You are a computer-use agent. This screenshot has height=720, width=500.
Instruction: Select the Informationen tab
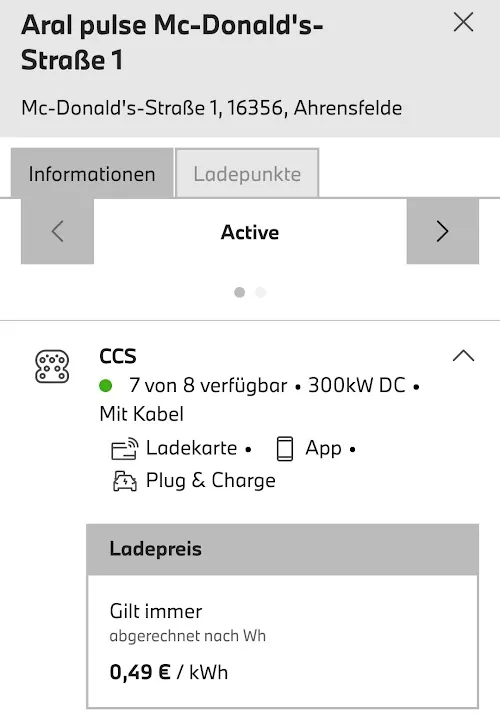[x=92, y=173]
